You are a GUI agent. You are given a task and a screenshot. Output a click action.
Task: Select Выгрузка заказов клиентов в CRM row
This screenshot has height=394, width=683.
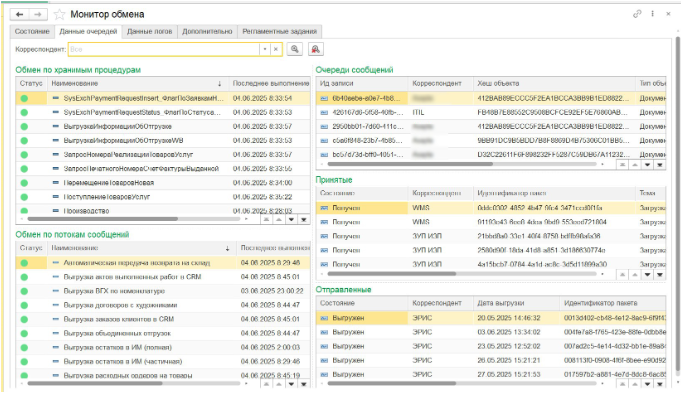point(163,319)
